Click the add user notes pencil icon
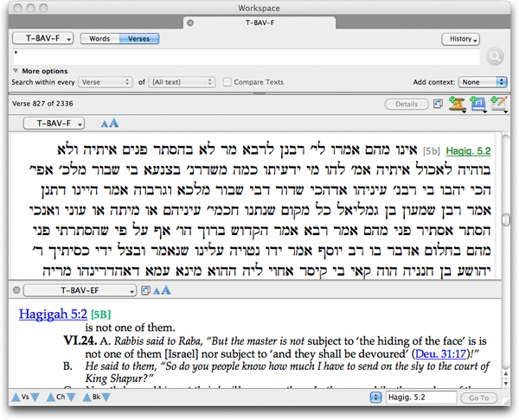 499,105
